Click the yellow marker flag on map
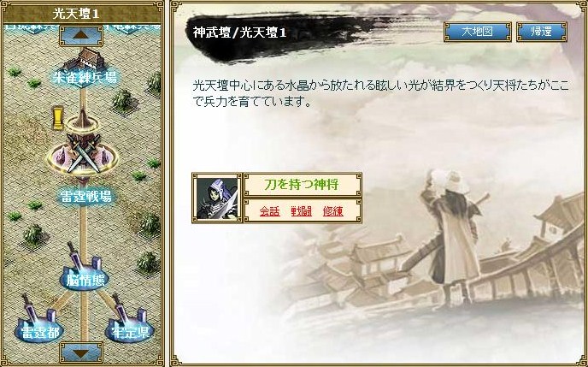 [x=58, y=118]
